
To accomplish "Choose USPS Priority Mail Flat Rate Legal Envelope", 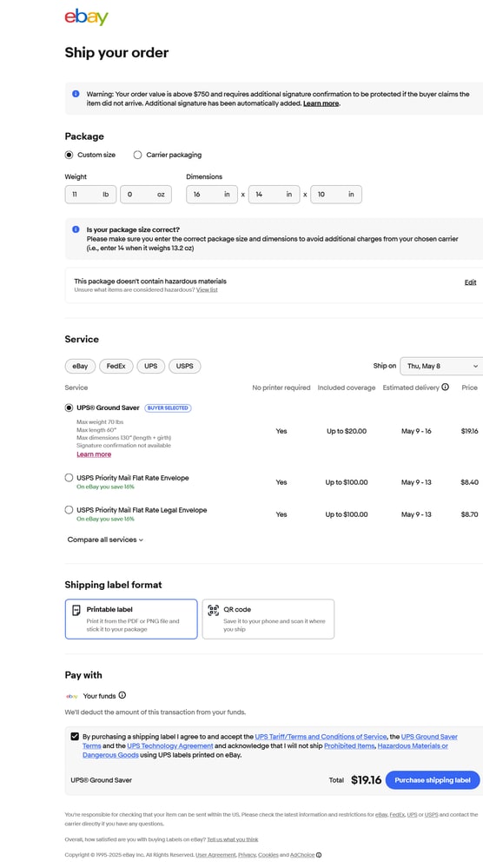I will [69, 510].
